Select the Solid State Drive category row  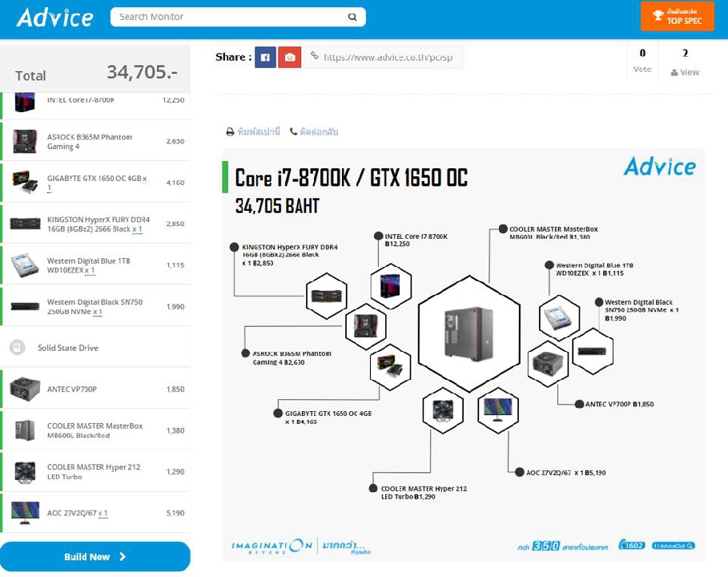(95, 348)
